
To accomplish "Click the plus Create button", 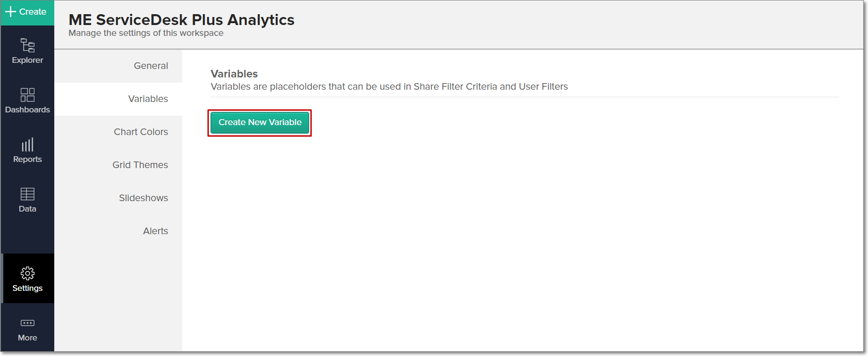I will (26, 12).
